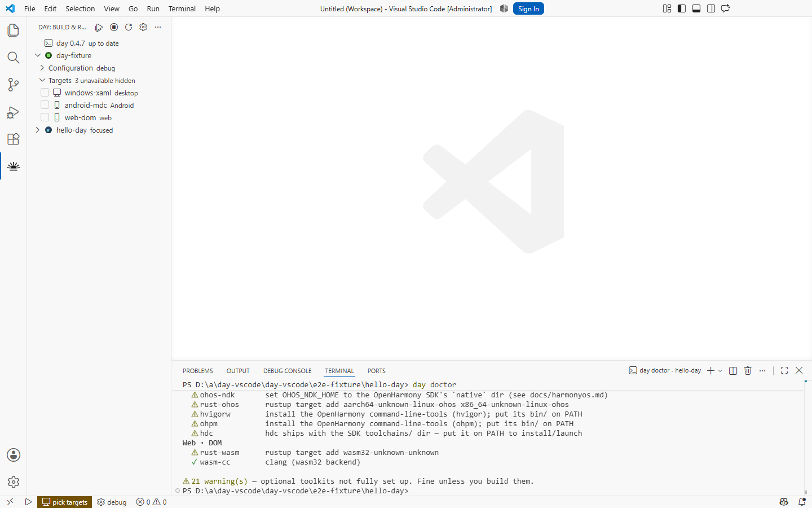Toggle primary side bar visibility
Screen dimensions: 812x508
(x=682, y=8)
